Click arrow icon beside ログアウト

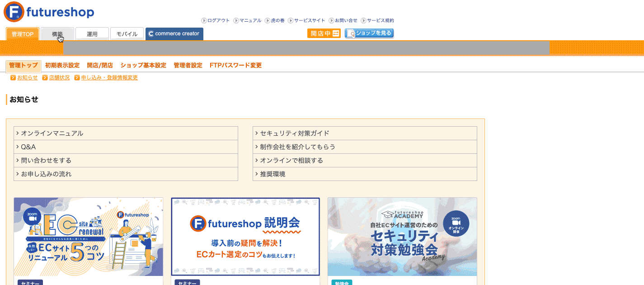click(x=204, y=20)
